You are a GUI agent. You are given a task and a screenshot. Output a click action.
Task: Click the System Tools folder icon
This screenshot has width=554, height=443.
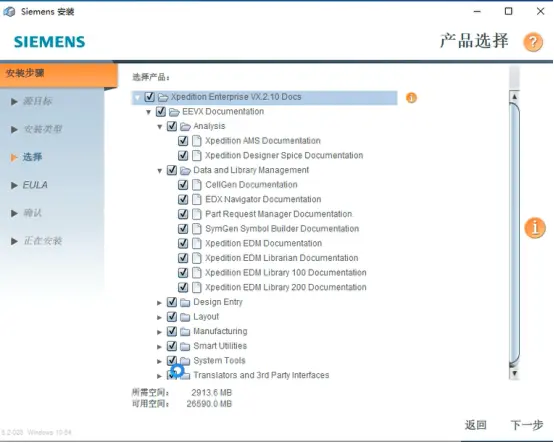pyautogui.click(x=185, y=361)
